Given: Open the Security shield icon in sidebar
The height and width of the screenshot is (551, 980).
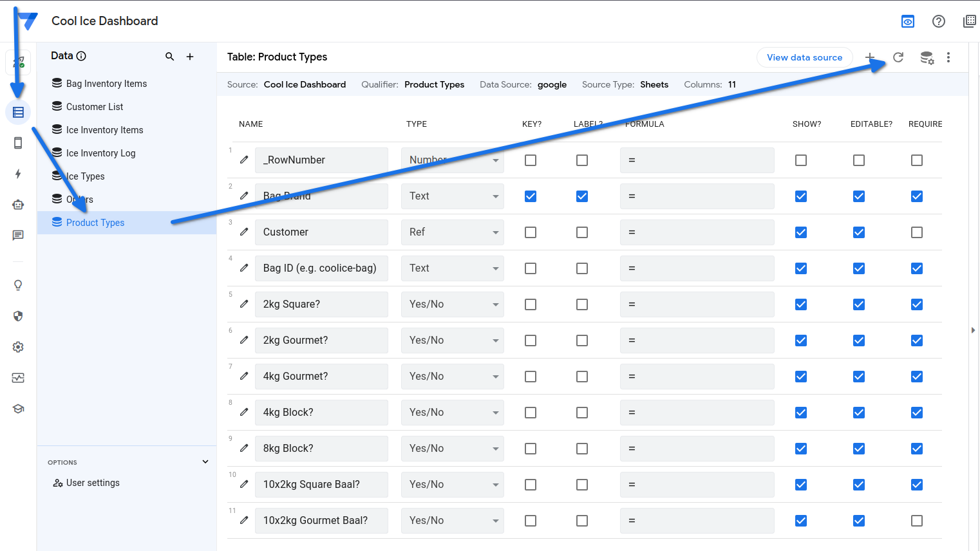Looking at the screenshot, I should coord(18,316).
